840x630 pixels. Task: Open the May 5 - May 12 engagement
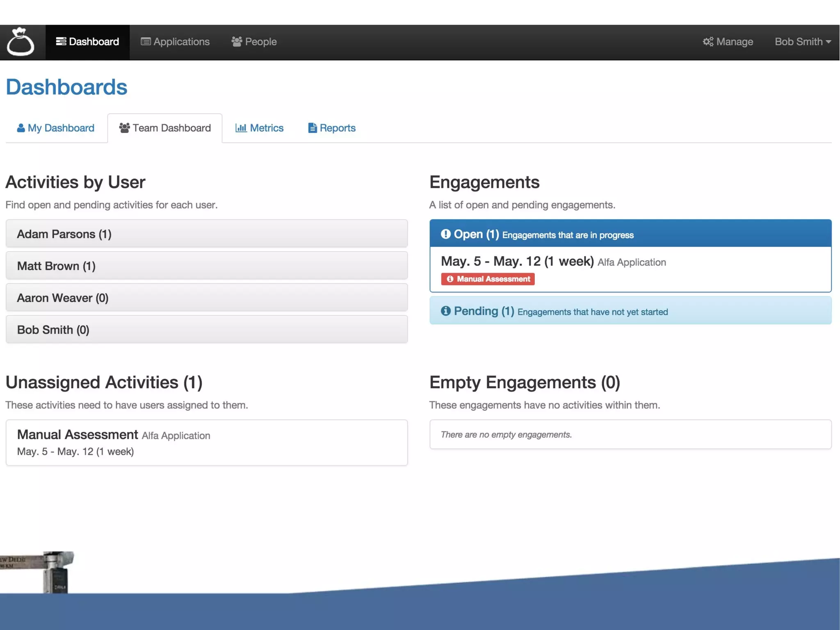click(517, 261)
